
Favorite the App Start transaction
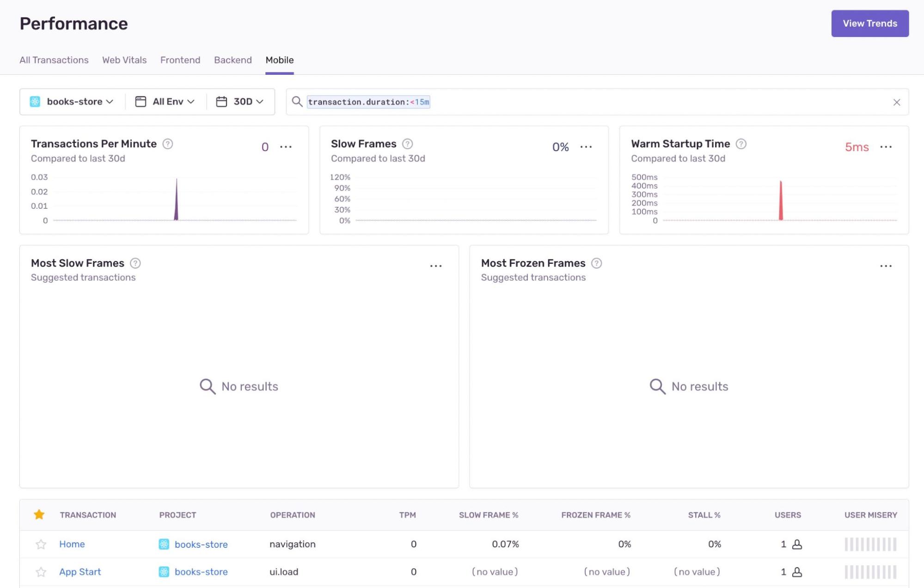41,572
